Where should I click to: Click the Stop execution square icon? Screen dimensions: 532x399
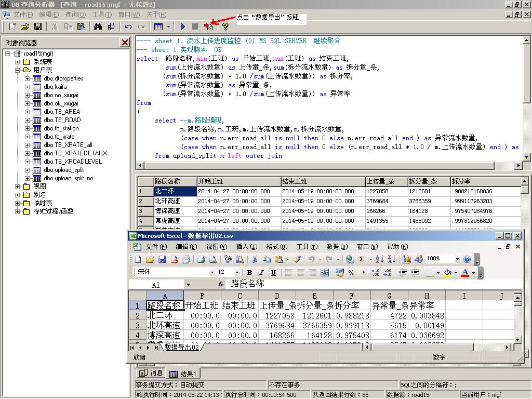[195, 26]
